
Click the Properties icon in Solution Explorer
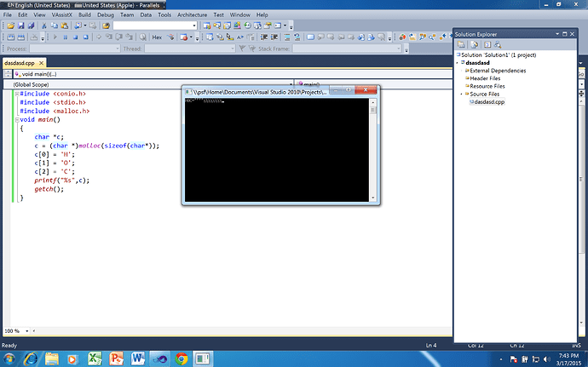[x=461, y=44]
